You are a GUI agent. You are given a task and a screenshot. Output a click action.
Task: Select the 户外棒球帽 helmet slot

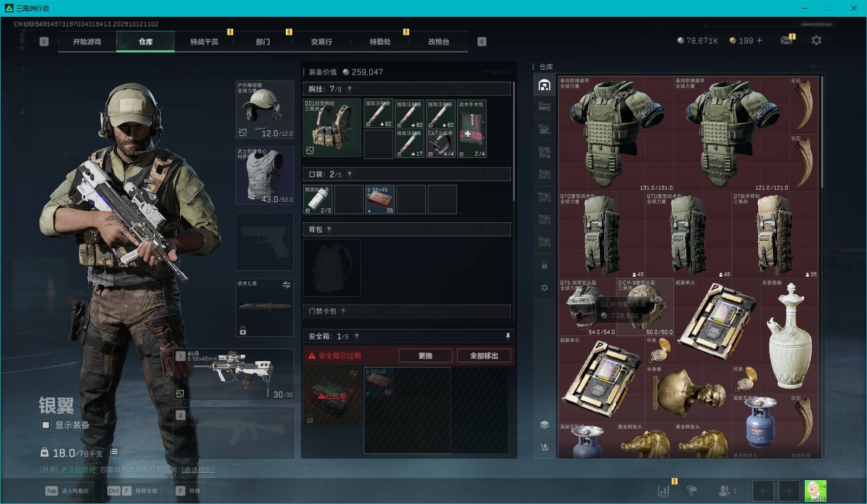point(265,110)
